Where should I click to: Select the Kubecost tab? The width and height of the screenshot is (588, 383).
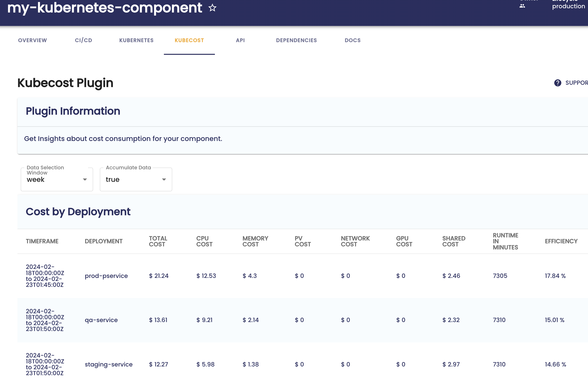point(189,40)
